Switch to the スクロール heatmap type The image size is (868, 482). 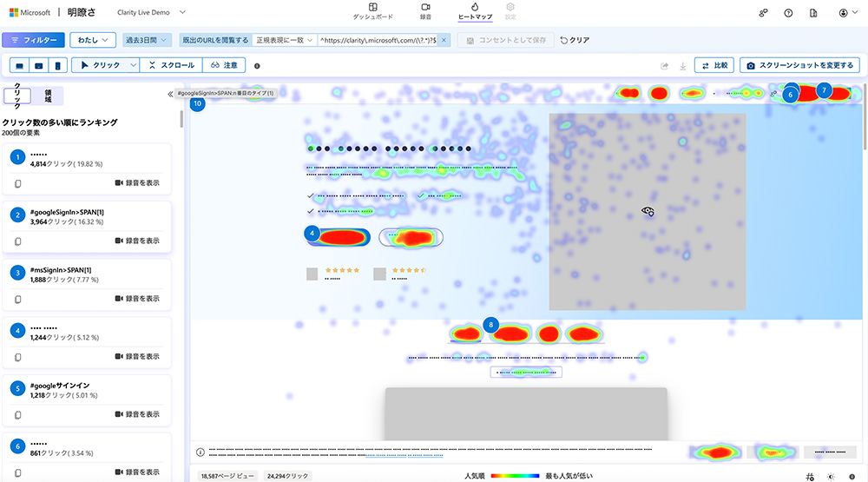click(x=171, y=65)
